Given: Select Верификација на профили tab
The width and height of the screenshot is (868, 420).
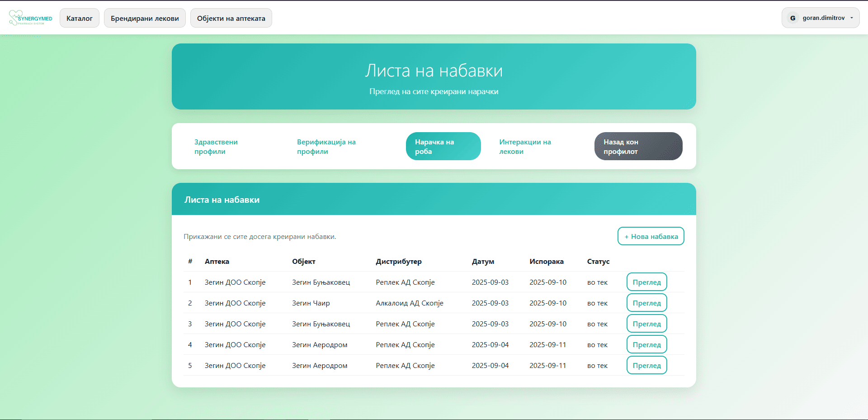Looking at the screenshot, I should click(x=326, y=147).
